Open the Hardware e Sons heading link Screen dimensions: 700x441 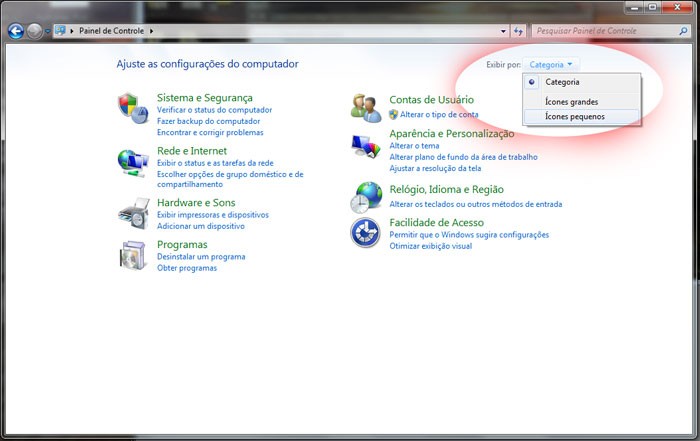point(196,203)
